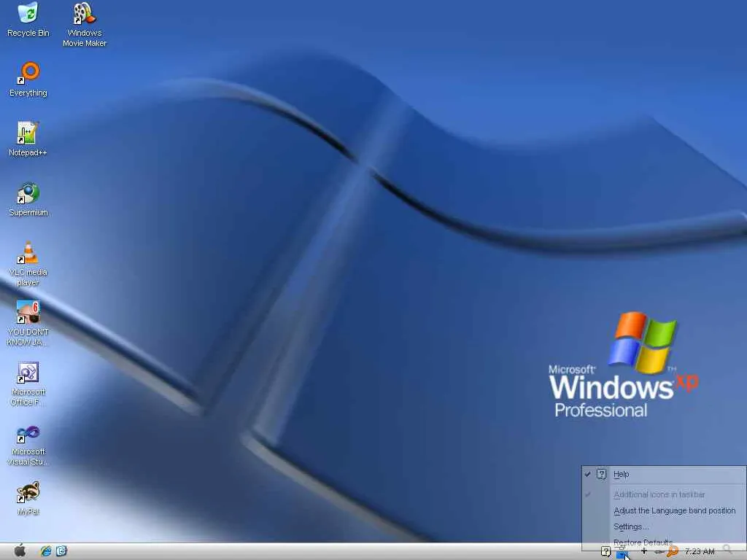Click the 7:23 AM clock
Image resolution: width=747 pixels, height=560 pixels.
point(700,551)
